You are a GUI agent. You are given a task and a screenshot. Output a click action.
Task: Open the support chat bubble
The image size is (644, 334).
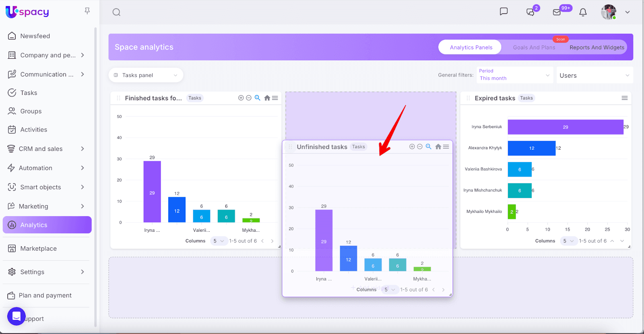tap(17, 316)
